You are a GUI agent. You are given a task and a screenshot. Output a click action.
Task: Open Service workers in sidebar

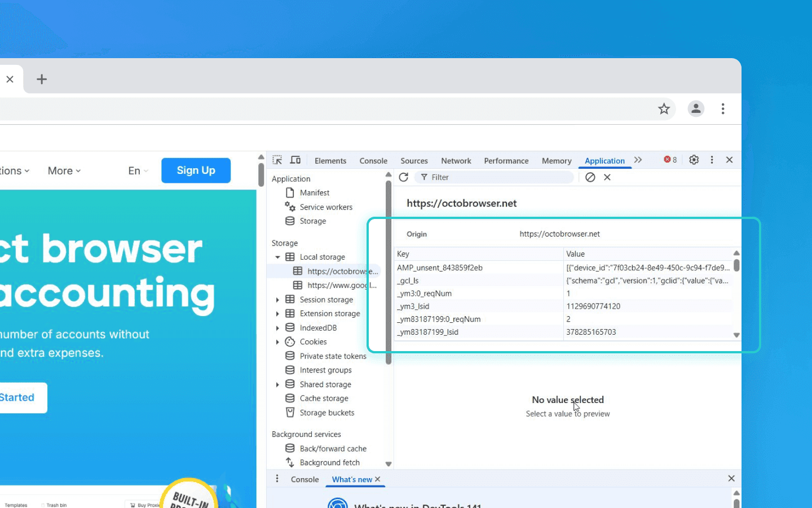[x=326, y=207]
